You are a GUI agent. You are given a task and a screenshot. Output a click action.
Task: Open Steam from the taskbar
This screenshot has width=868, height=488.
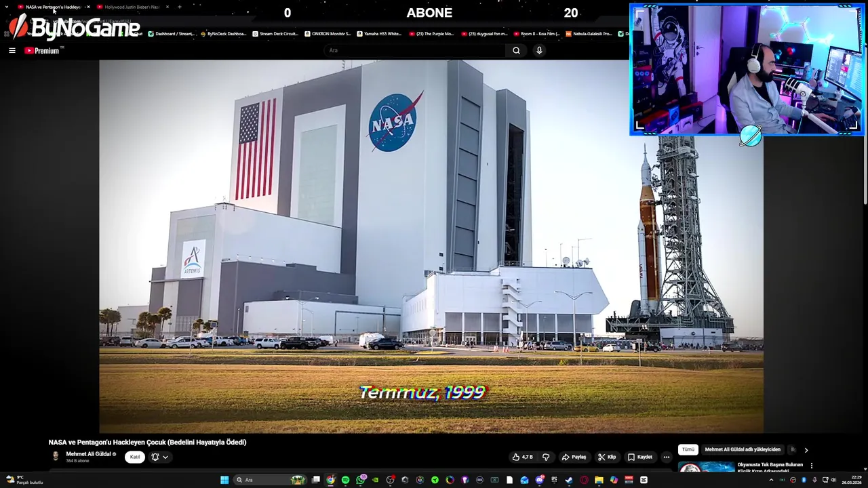coord(570,480)
